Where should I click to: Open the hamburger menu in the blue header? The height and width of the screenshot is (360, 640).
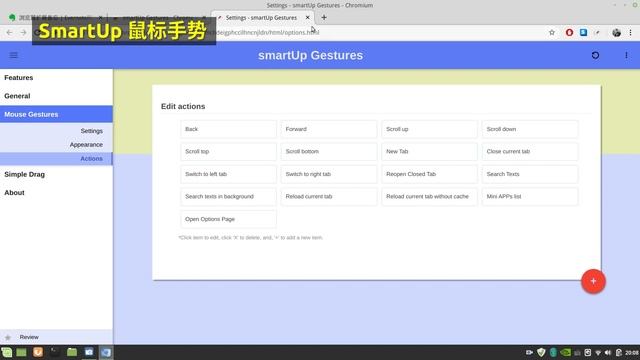pos(13,55)
